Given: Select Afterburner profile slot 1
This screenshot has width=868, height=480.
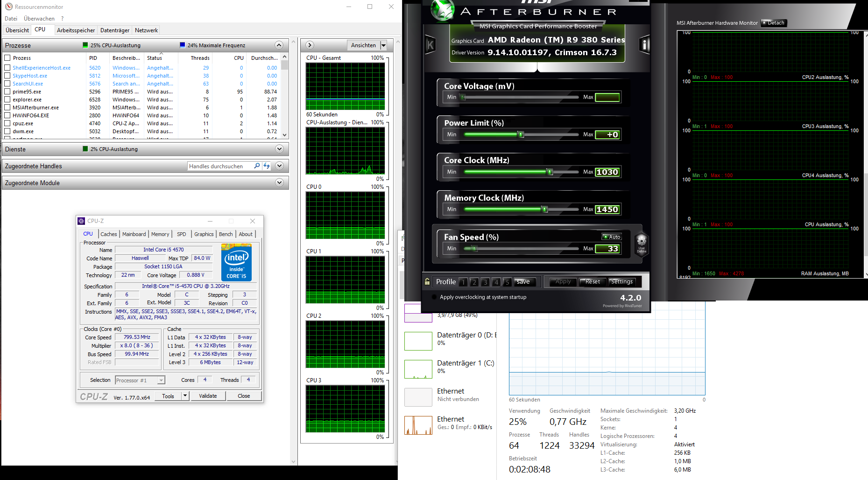Looking at the screenshot, I should pyautogui.click(x=463, y=282).
